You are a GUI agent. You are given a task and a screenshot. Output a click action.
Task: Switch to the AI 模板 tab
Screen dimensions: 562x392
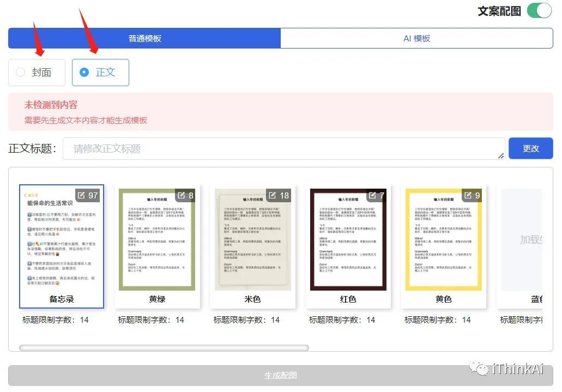click(416, 38)
